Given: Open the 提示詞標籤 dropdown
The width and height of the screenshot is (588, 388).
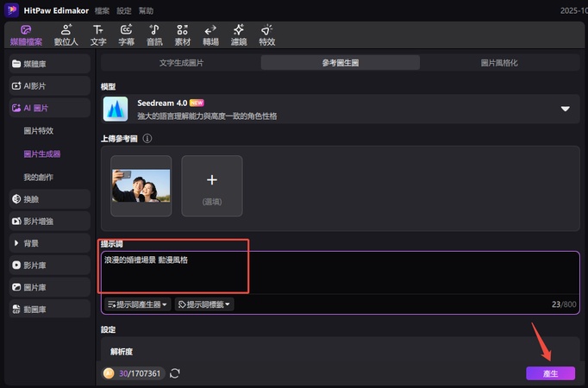Looking at the screenshot, I should click(x=204, y=304).
